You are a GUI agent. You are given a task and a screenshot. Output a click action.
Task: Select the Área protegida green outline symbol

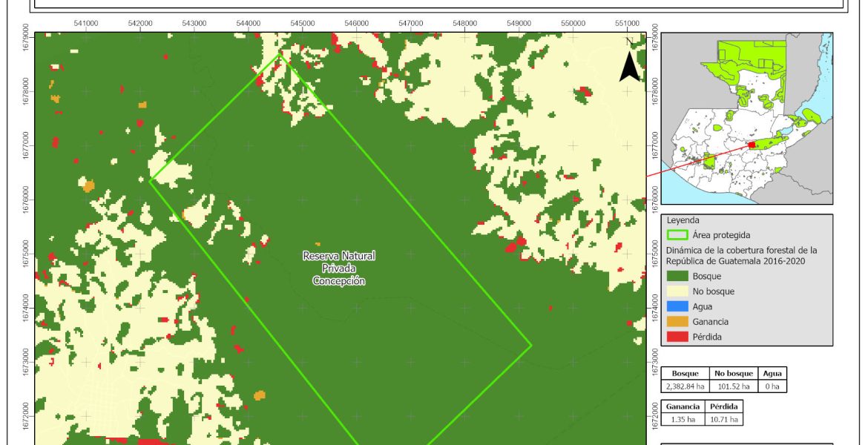coord(677,235)
